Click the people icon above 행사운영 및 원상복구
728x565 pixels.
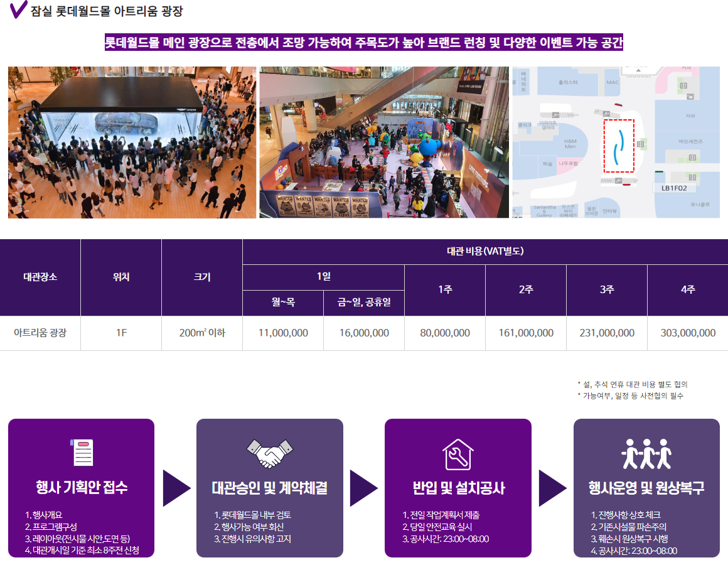[646, 454]
